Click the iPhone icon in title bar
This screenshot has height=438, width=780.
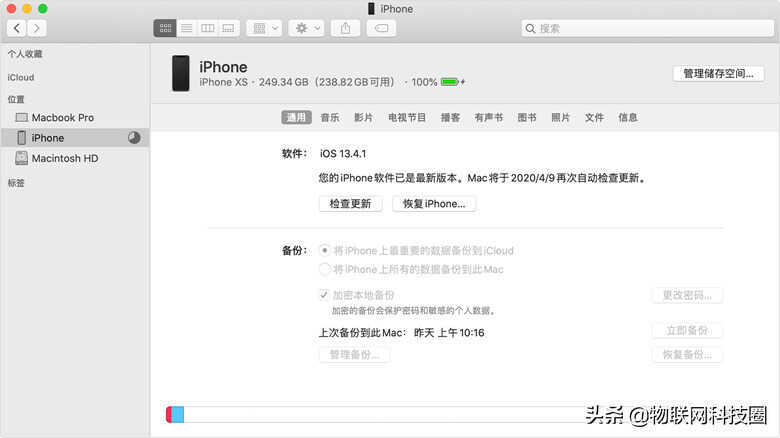click(x=371, y=8)
